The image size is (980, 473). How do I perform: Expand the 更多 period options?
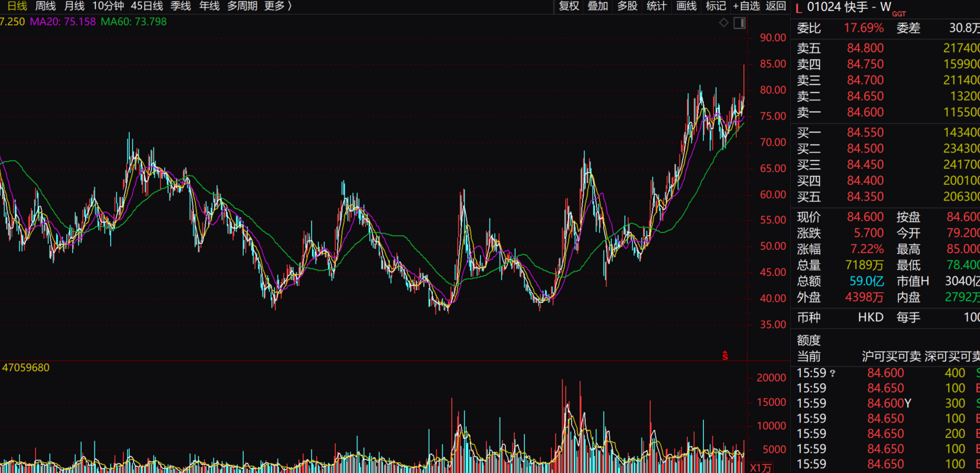coord(278,6)
